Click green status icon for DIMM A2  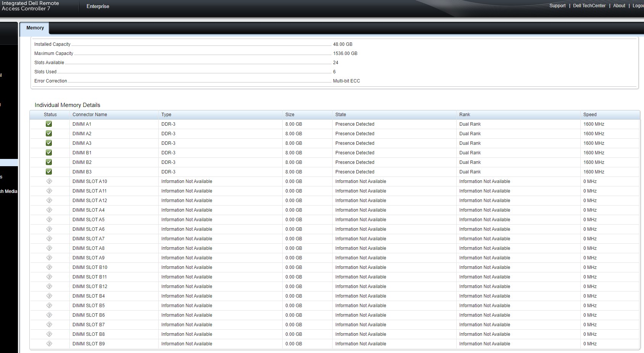click(x=49, y=133)
